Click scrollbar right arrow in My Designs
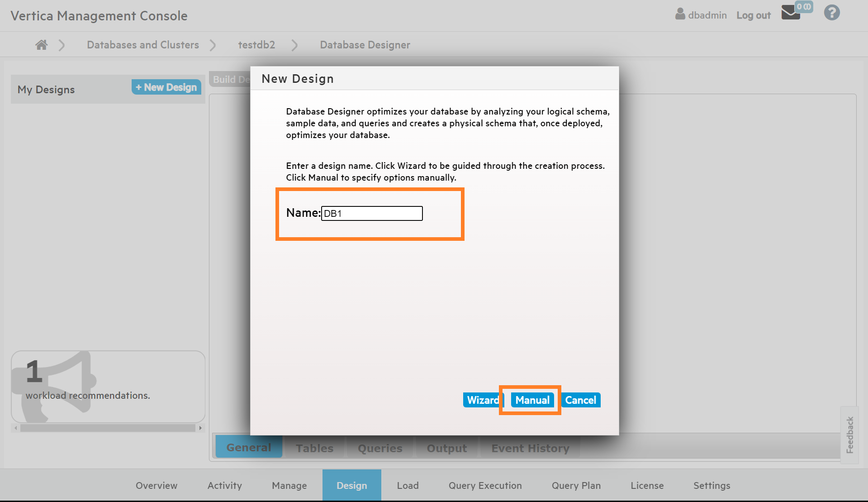This screenshot has width=868, height=502. pyautogui.click(x=200, y=428)
